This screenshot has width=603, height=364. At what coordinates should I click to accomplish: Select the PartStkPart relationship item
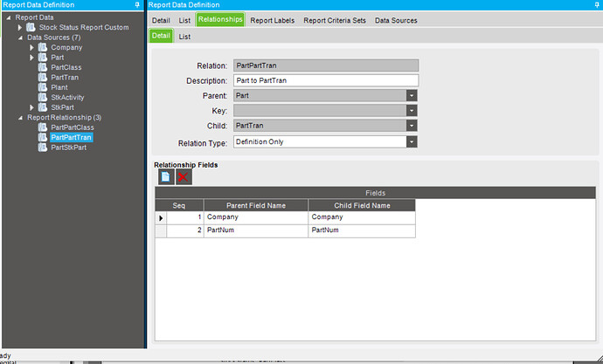tap(68, 147)
